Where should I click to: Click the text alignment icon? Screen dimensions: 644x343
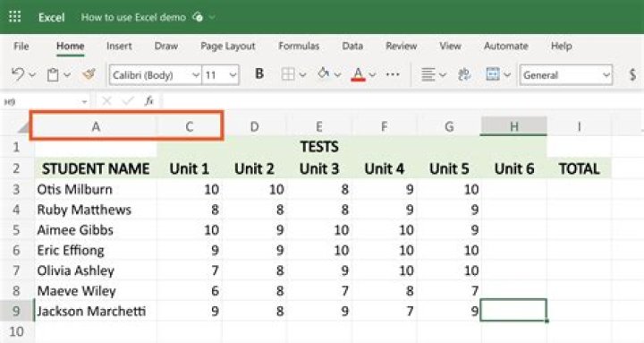point(428,75)
